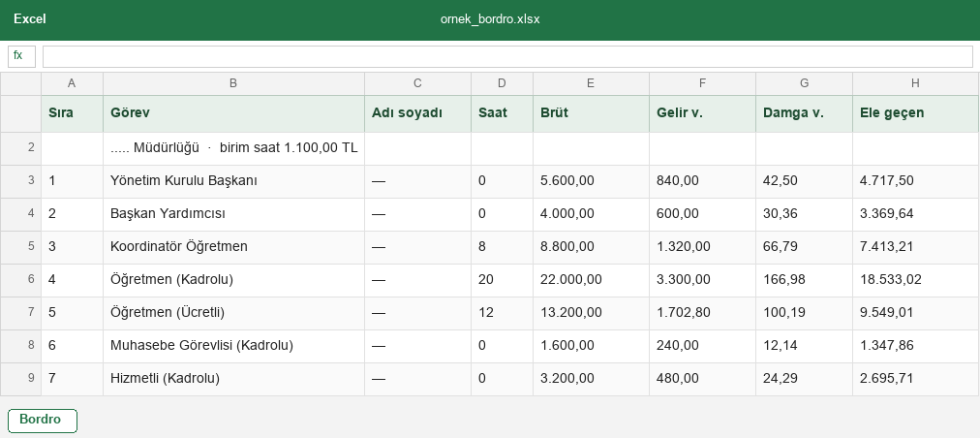Select the ele geçen cell 7.413,21
This screenshot has height=438, width=980.
[916, 247]
